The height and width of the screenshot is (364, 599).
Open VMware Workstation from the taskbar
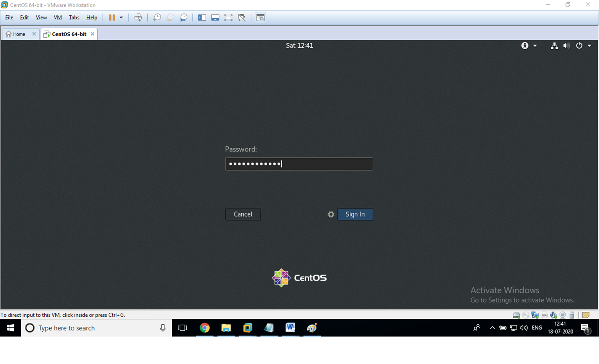247,328
